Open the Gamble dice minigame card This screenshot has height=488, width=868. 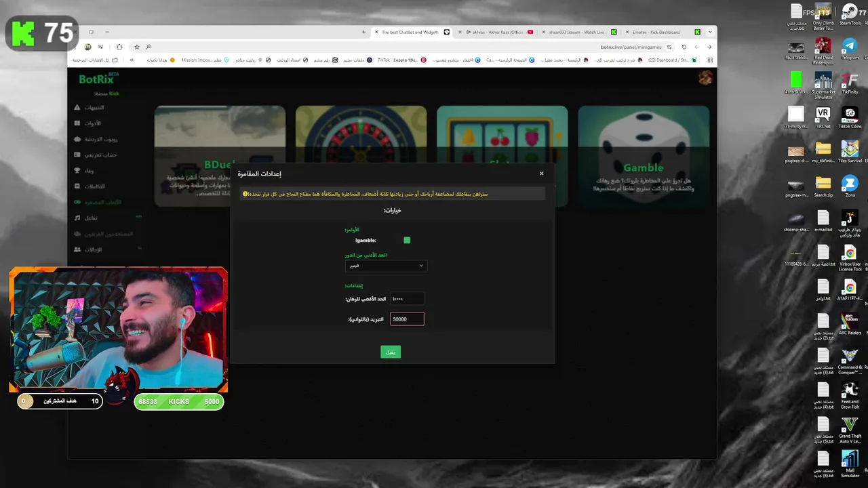pos(644,155)
